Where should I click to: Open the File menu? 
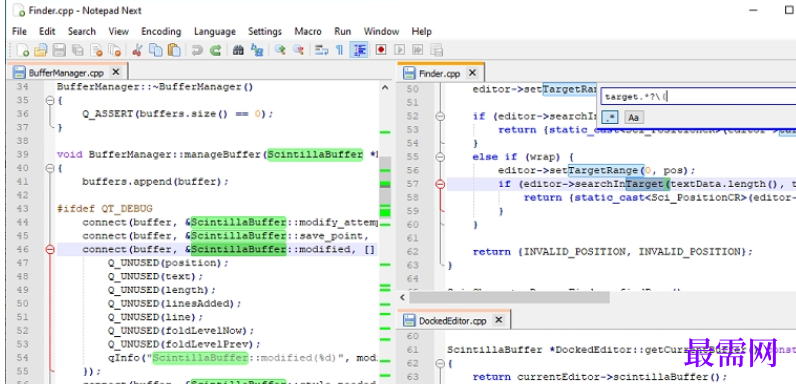(x=19, y=31)
